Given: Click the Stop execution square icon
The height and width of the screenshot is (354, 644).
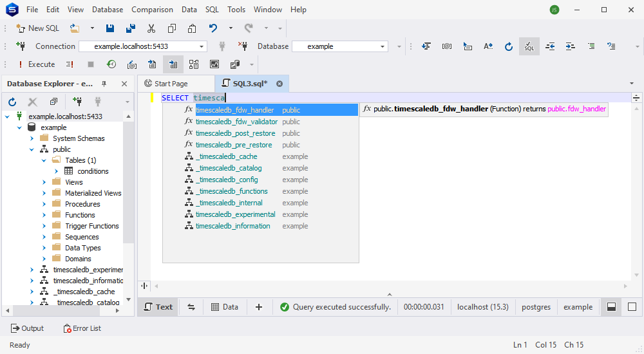Looking at the screenshot, I should tap(91, 64).
